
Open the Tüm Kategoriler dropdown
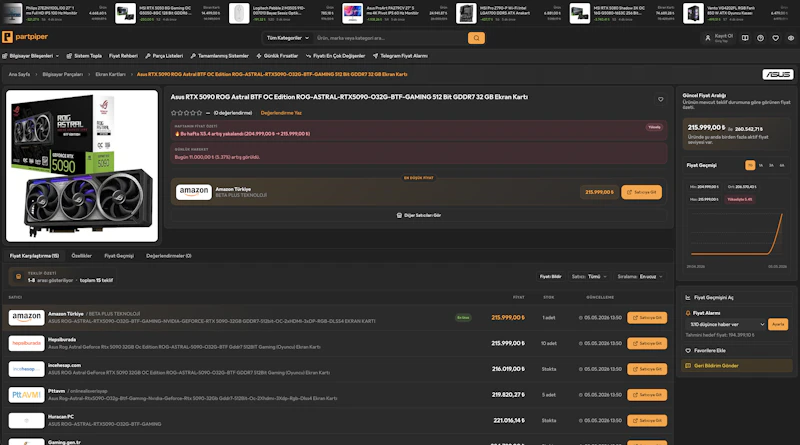[x=288, y=38]
